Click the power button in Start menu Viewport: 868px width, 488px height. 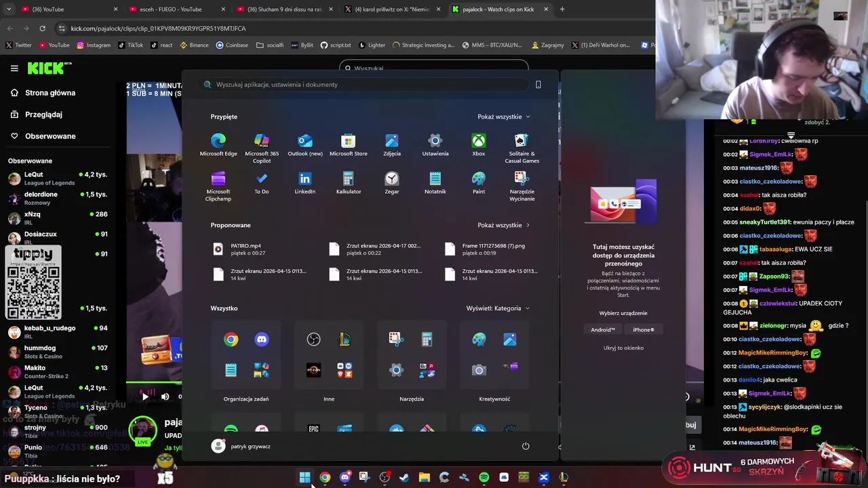[x=526, y=446]
